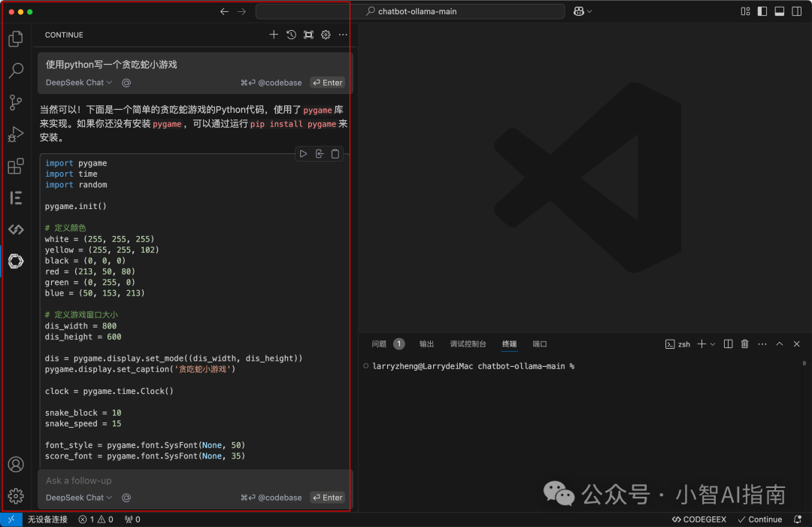
Task: Open DeepSeek Chat model dropdown in follow-up box
Action: tap(79, 498)
